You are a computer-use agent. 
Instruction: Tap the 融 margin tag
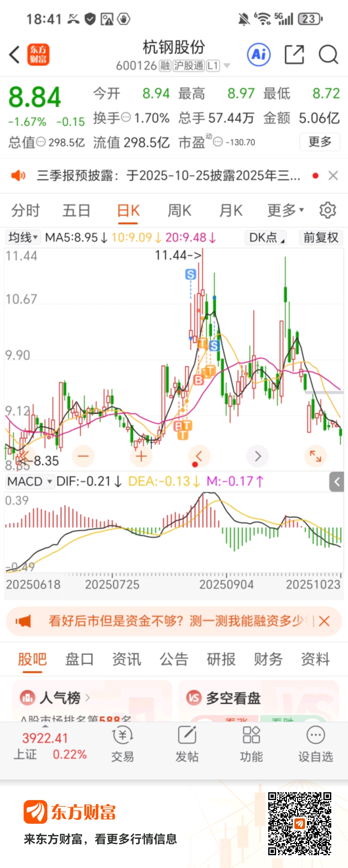click(x=165, y=65)
